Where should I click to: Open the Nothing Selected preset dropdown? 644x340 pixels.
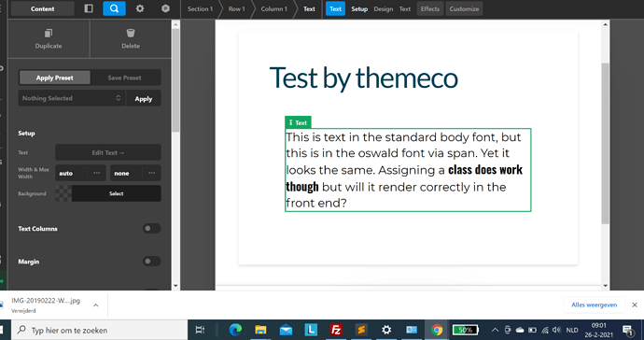[x=72, y=98]
